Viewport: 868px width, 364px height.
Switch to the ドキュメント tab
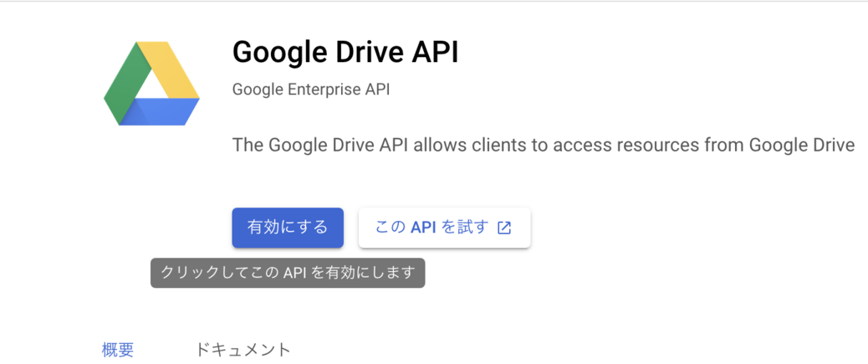coord(243,350)
